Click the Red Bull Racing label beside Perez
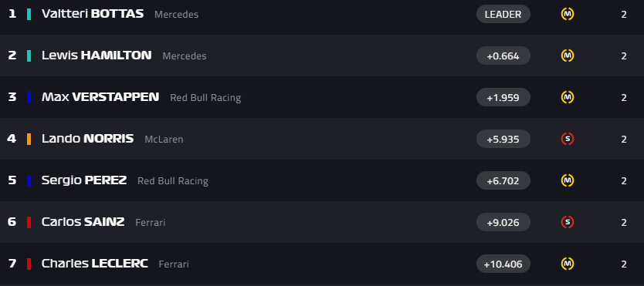The image size is (644, 286). point(173,180)
